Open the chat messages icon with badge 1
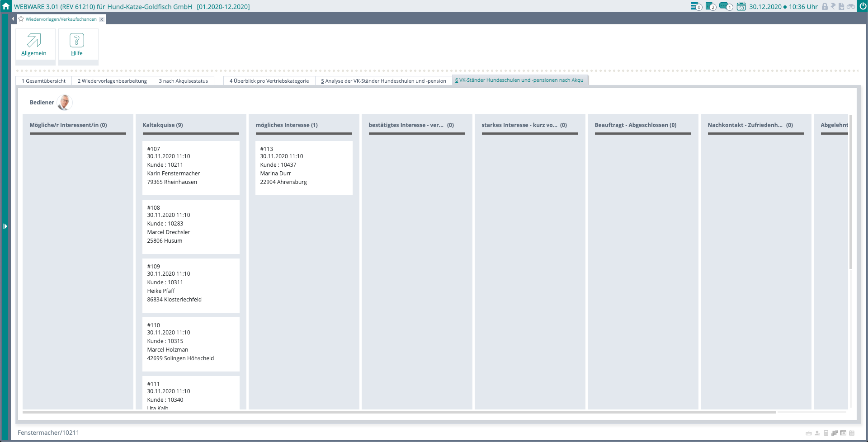Screen dimensions: 868x442 pos(725,7)
